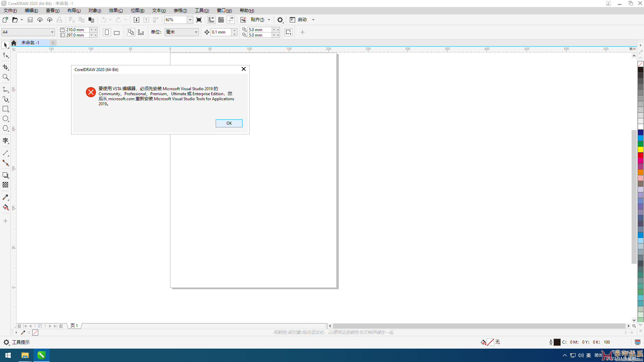The image size is (644, 362).
Task: Select the Drop Shadow tool
Action: click(5, 175)
